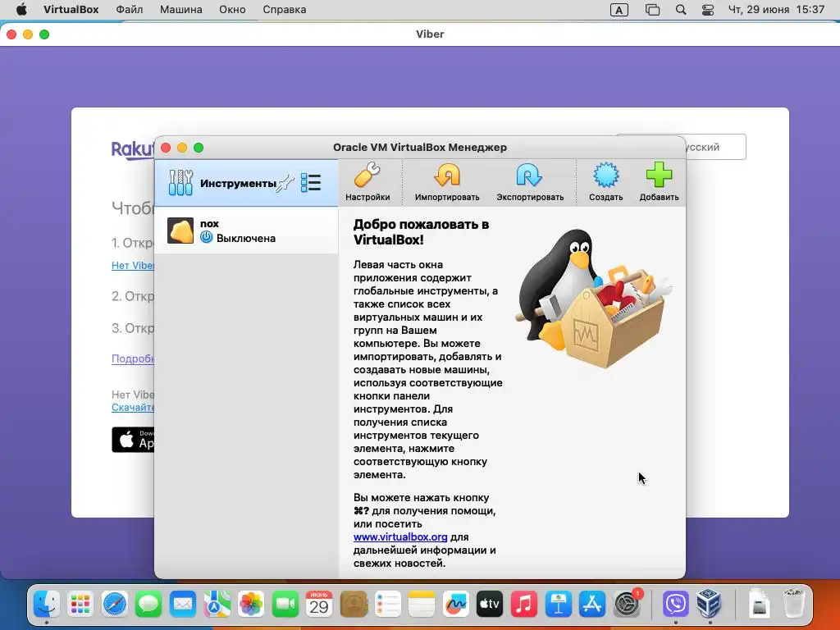Launch Safari from the Dock

[115, 605]
